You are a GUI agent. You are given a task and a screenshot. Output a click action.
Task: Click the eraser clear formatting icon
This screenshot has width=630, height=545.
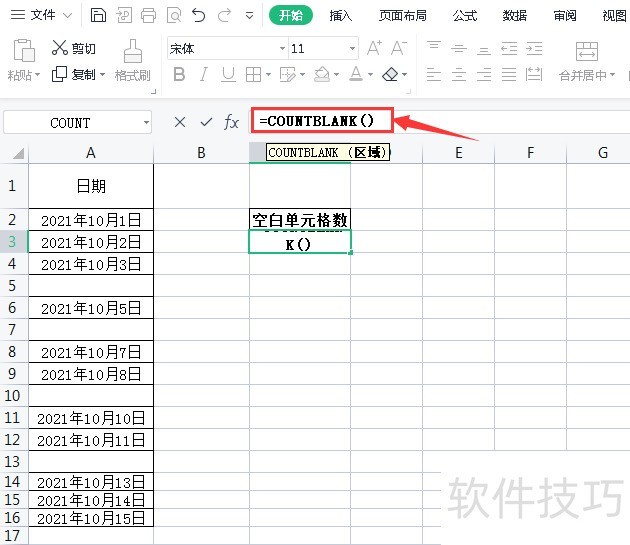click(390, 74)
